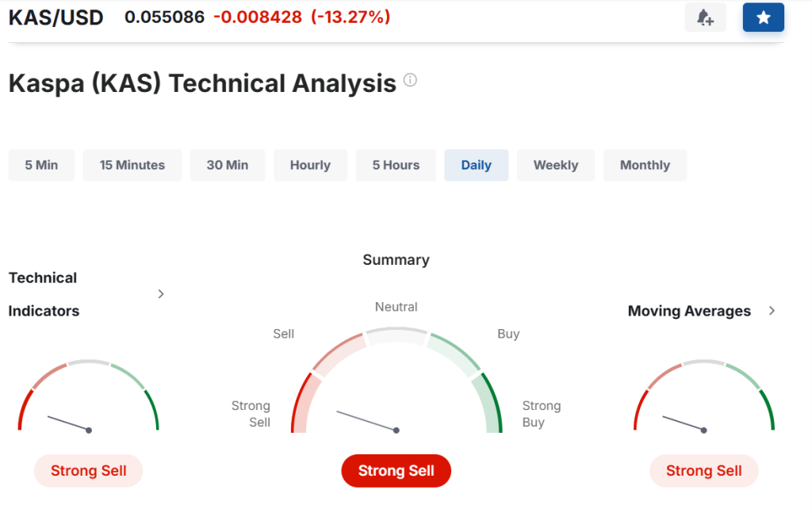This screenshot has height=513, width=812.
Task: Click the Strong Sell badge under Moving Averages
Action: 704,470
